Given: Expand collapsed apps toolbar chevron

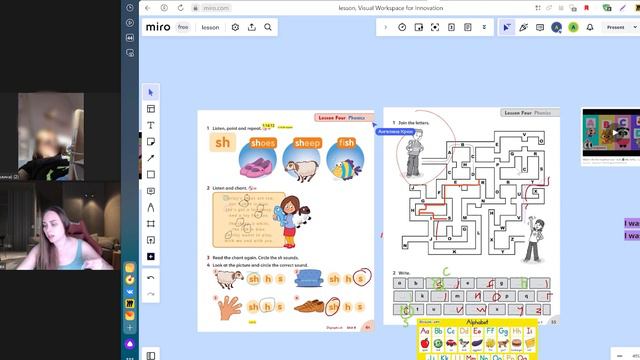Looking at the screenshot, I should [385, 27].
